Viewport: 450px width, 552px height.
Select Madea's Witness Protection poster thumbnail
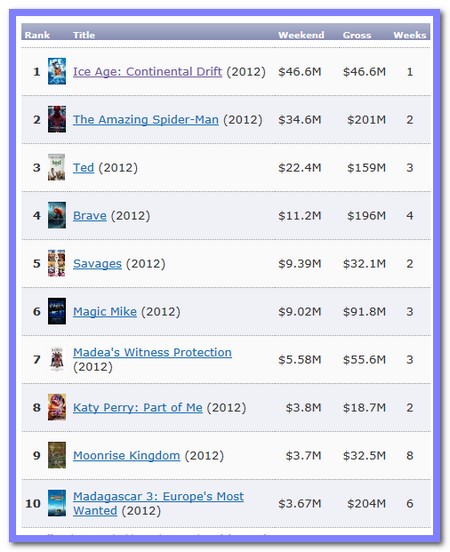[x=57, y=359]
